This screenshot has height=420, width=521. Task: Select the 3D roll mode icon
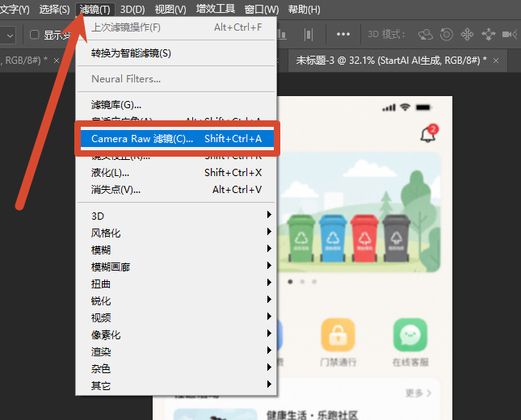click(x=447, y=34)
